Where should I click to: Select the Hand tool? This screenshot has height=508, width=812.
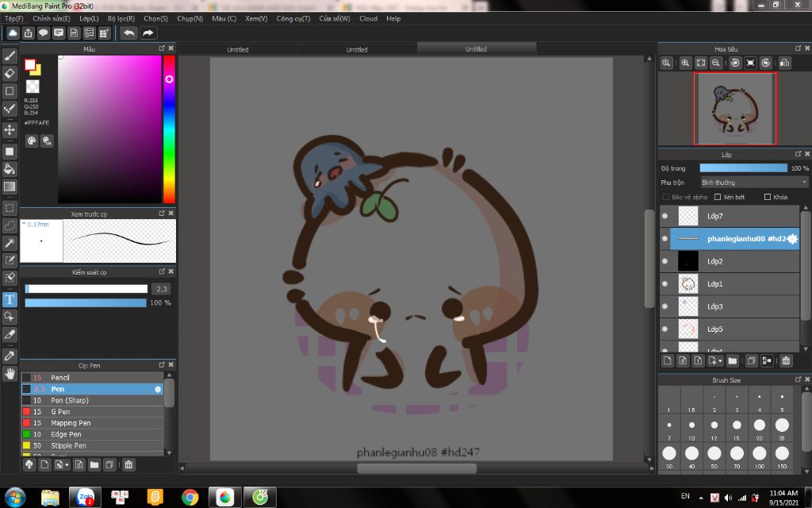coord(10,373)
